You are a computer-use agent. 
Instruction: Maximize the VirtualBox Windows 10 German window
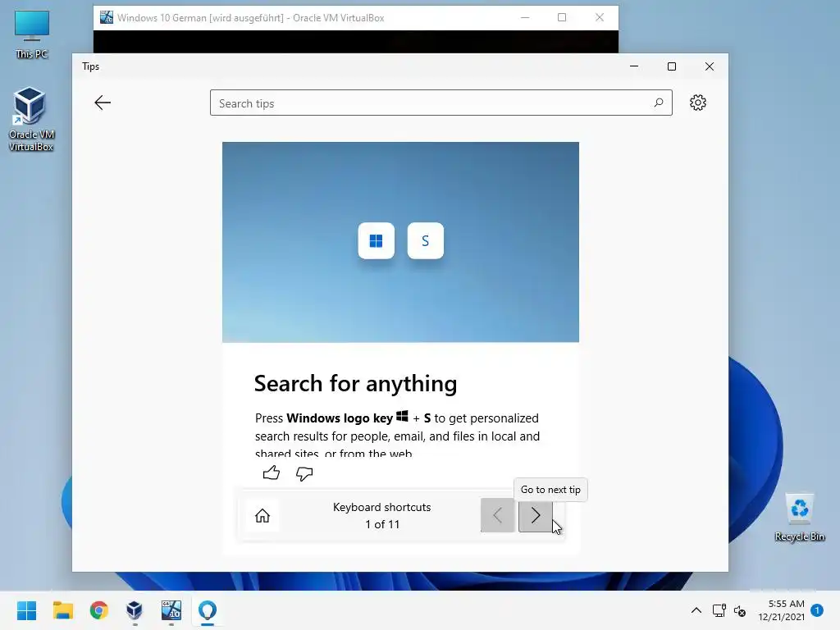tap(562, 18)
